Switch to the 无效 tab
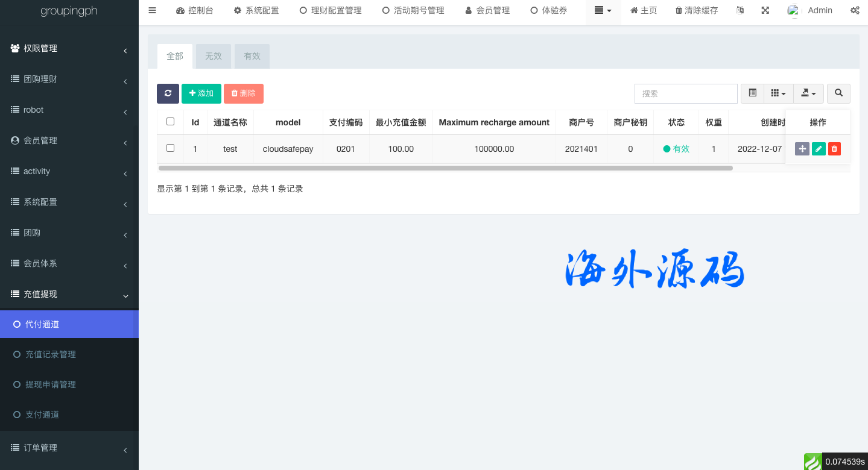Image resolution: width=868 pixels, height=470 pixels. [214, 56]
